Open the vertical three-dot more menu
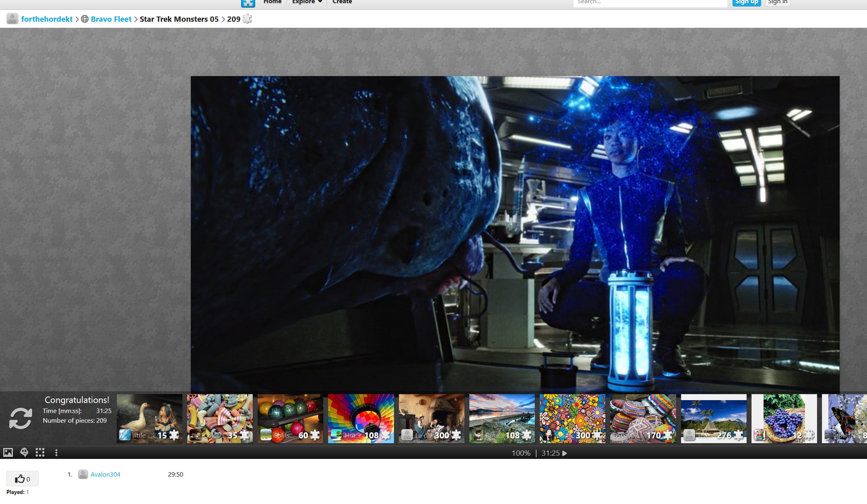This screenshot has width=867, height=504. [x=56, y=453]
